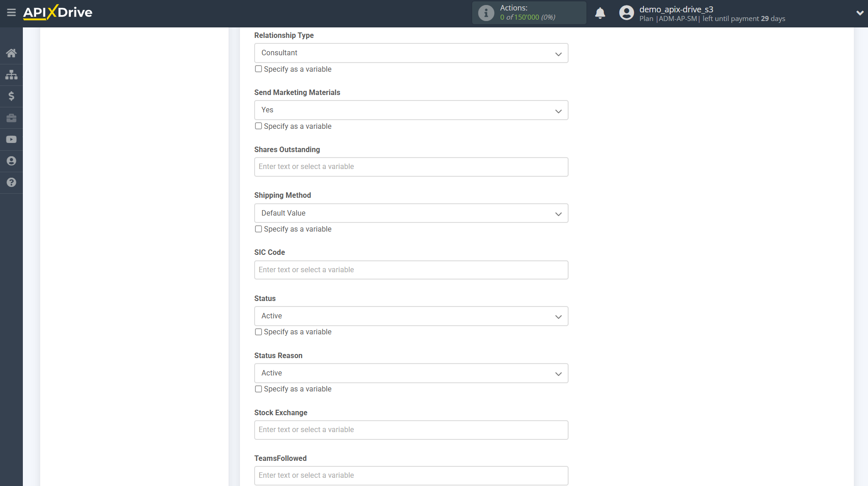Expand the account dropdown chevron

[860, 13]
